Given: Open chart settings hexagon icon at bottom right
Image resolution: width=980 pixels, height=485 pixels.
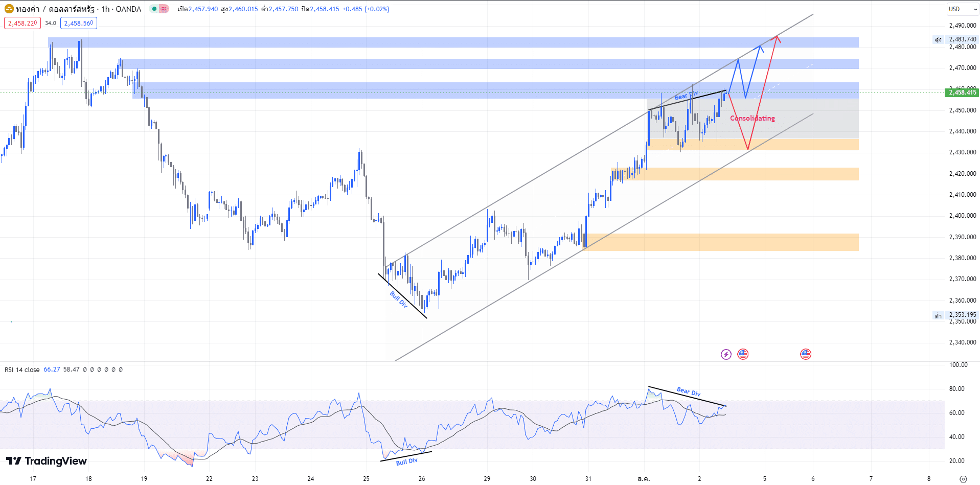Looking at the screenshot, I should pos(963,479).
